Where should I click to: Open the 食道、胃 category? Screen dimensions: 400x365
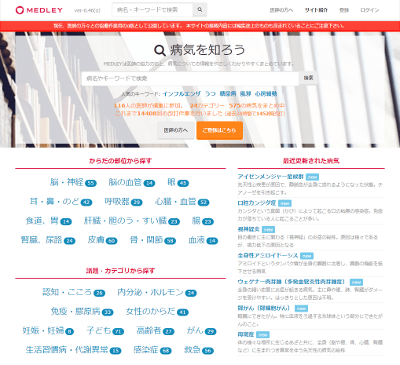click(x=49, y=221)
